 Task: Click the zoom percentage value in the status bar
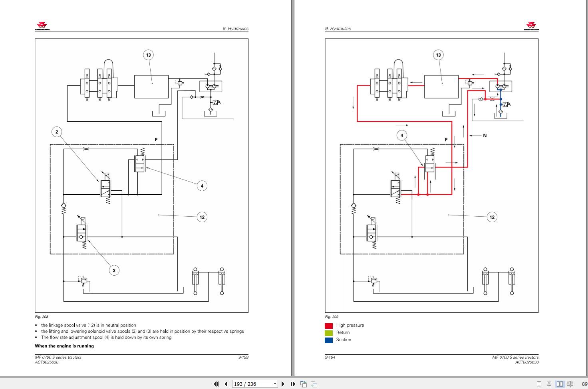[584, 384]
